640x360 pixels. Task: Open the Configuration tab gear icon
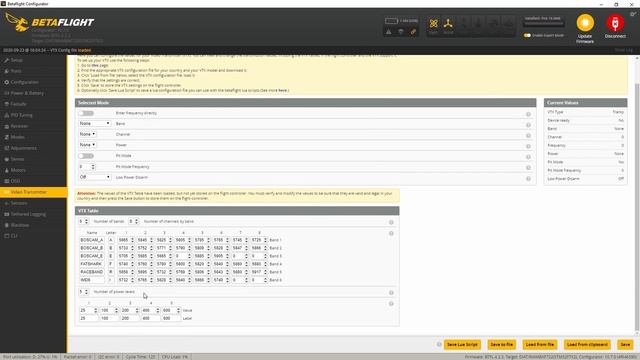point(7,82)
